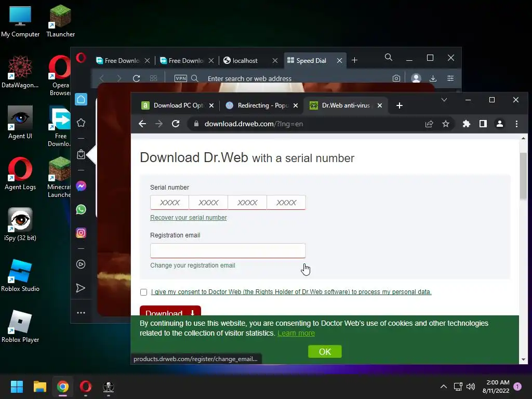Accept cookies with the OK button

(x=325, y=352)
